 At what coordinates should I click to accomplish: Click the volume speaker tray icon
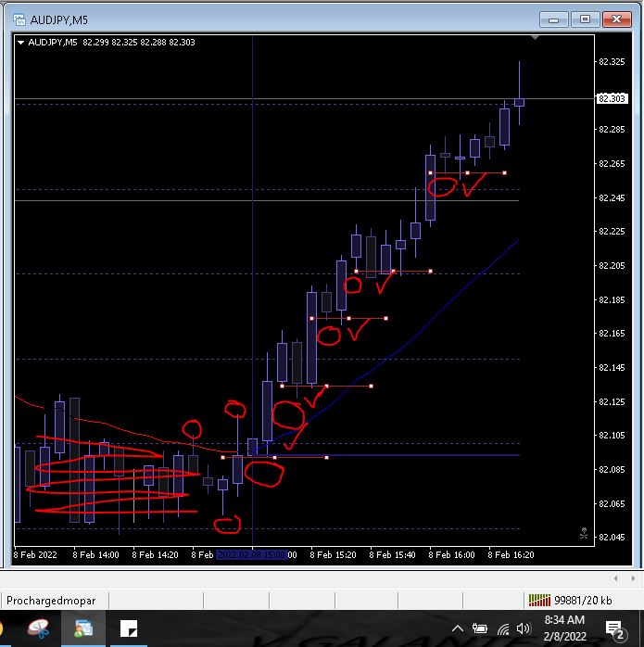click(524, 628)
